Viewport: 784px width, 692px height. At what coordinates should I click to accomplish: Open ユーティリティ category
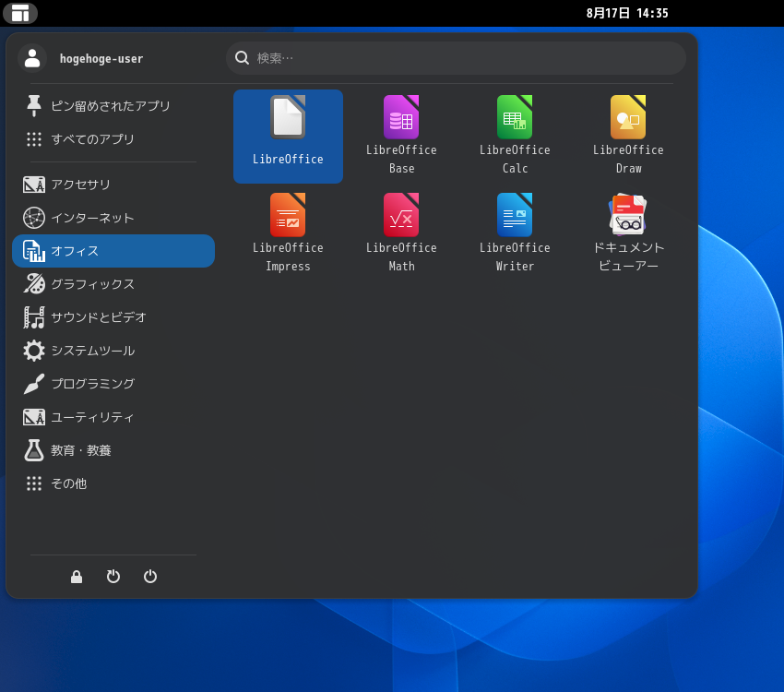click(114, 417)
